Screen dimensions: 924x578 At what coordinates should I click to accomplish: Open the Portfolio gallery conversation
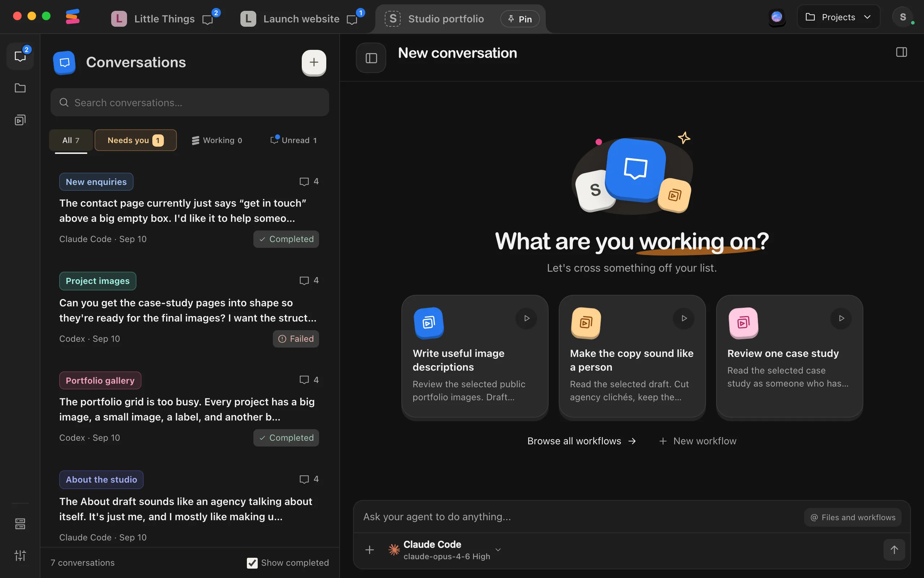(x=189, y=409)
